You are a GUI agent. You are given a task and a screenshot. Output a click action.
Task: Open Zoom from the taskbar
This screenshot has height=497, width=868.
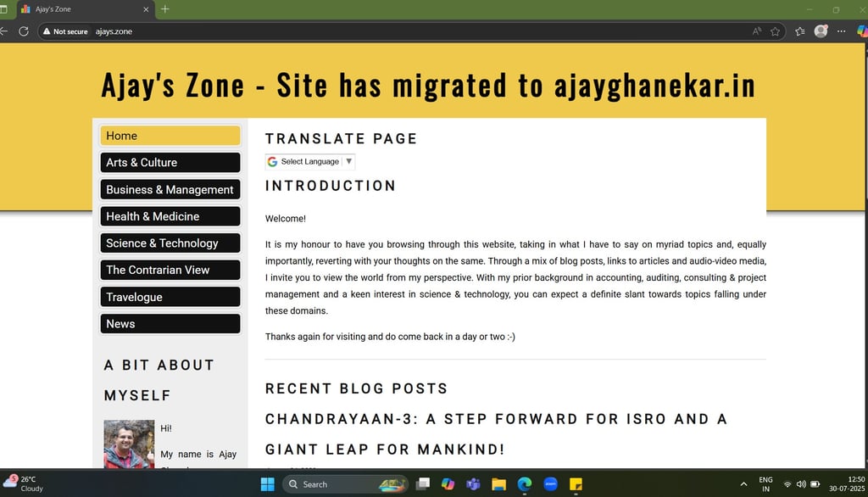tap(550, 484)
